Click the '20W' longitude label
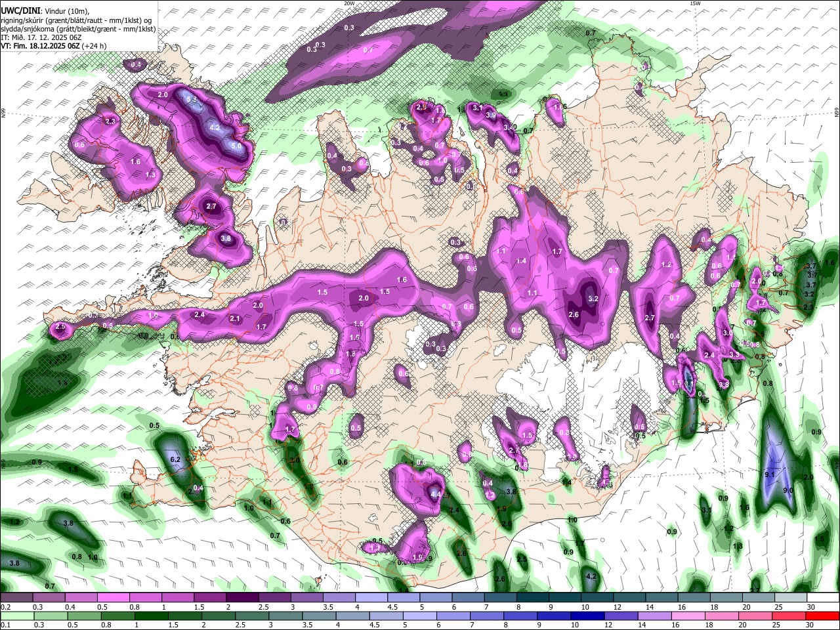840x630 pixels. 349,3
